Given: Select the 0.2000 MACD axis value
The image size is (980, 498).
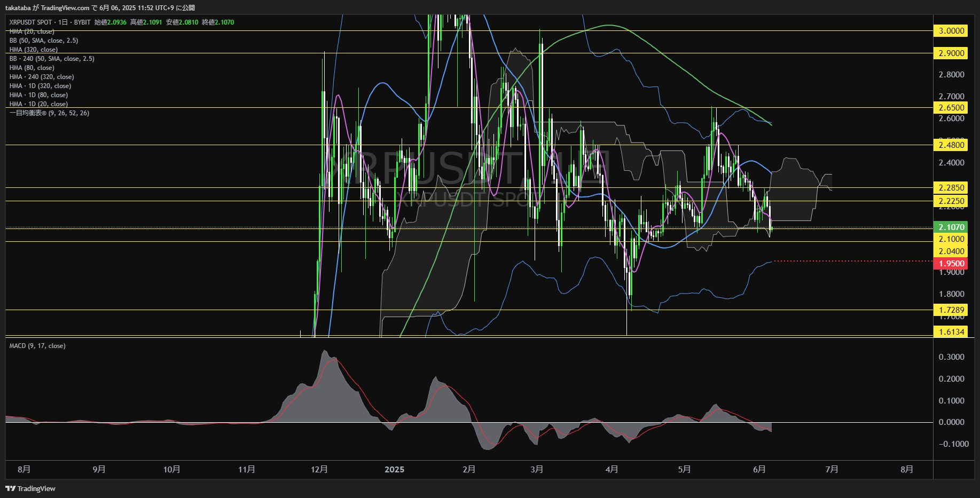Looking at the screenshot, I should coord(952,379).
